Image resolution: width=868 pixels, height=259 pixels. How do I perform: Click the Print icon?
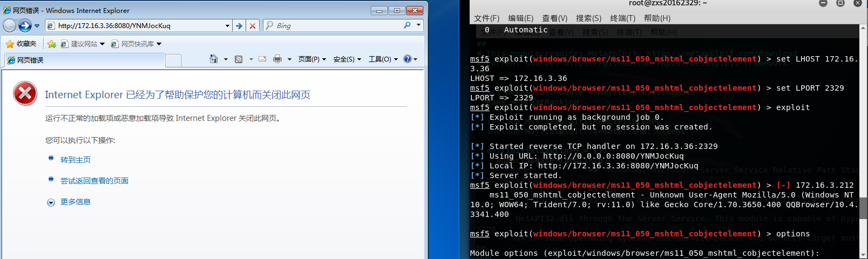[x=277, y=59]
